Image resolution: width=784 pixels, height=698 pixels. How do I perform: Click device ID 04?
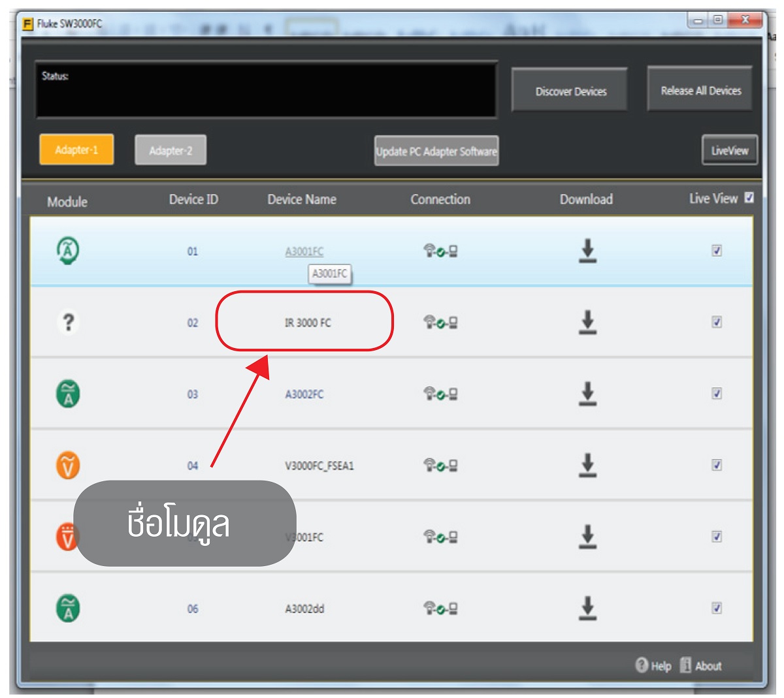(x=193, y=466)
